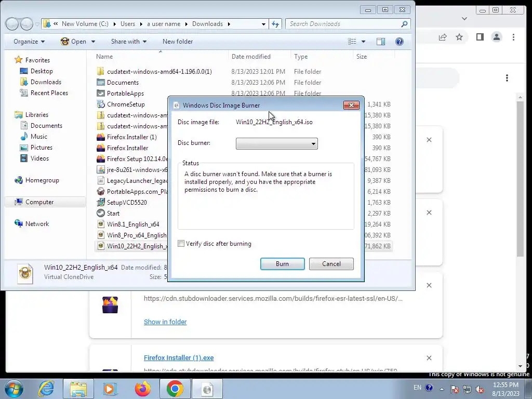Select Libraries in the navigation pane
The height and width of the screenshot is (399, 532).
click(x=37, y=115)
